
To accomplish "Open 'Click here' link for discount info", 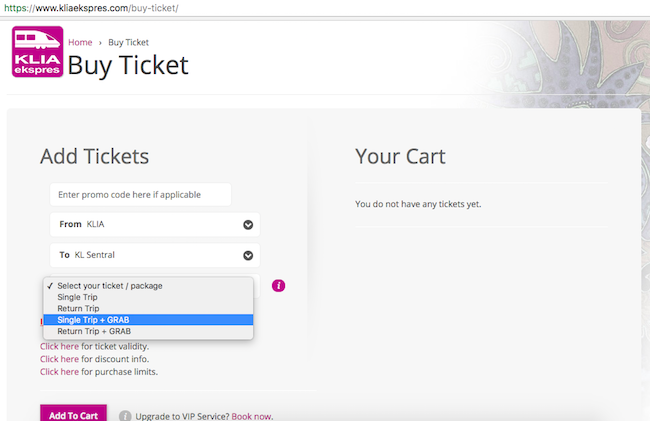I will (59, 359).
